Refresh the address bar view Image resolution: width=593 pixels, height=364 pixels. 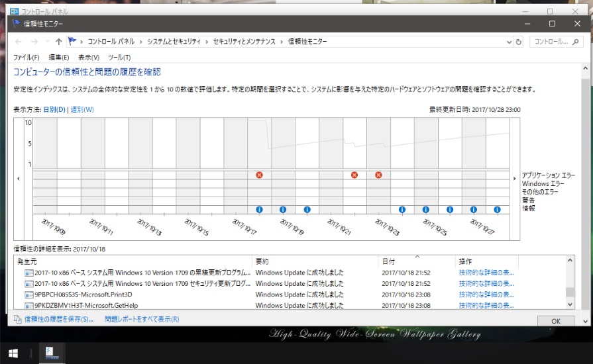pyautogui.click(x=519, y=42)
